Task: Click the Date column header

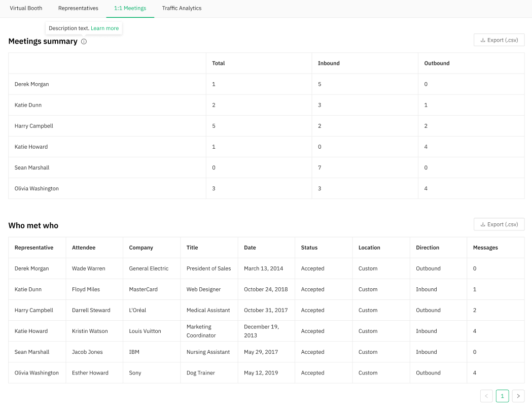Action: [x=250, y=248]
